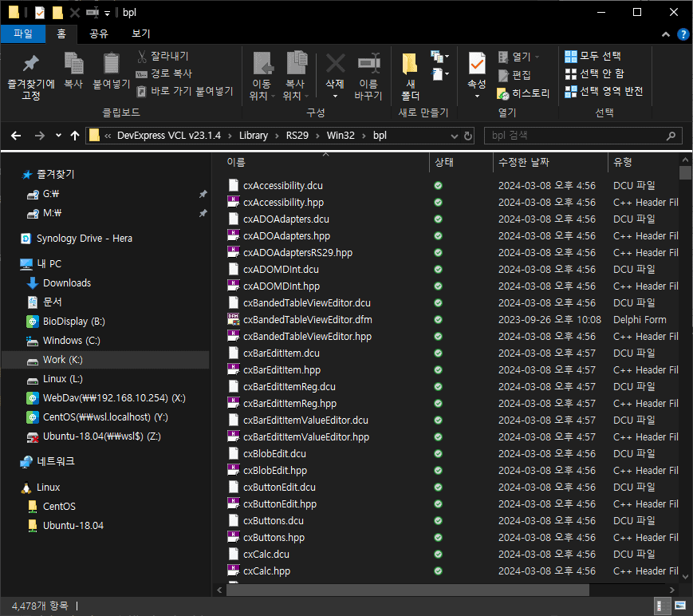This screenshot has height=616, width=693.
Task: Switch to the View ribbon tab
Action: [x=140, y=34]
